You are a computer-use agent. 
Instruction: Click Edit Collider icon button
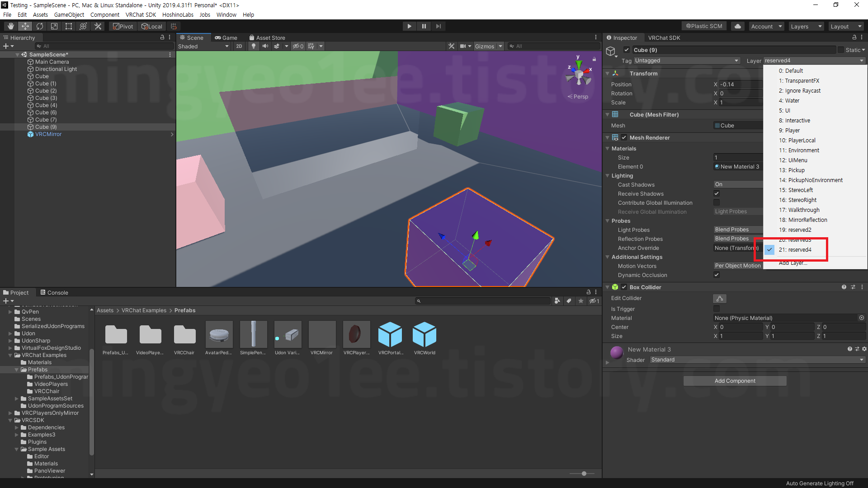tap(719, 299)
